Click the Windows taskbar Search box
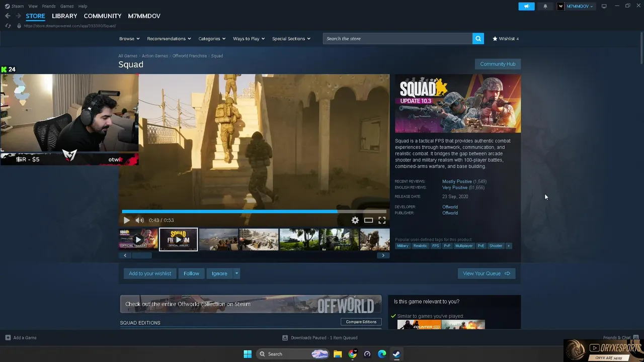This screenshot has width=644, height=362. tap(293, 354)
